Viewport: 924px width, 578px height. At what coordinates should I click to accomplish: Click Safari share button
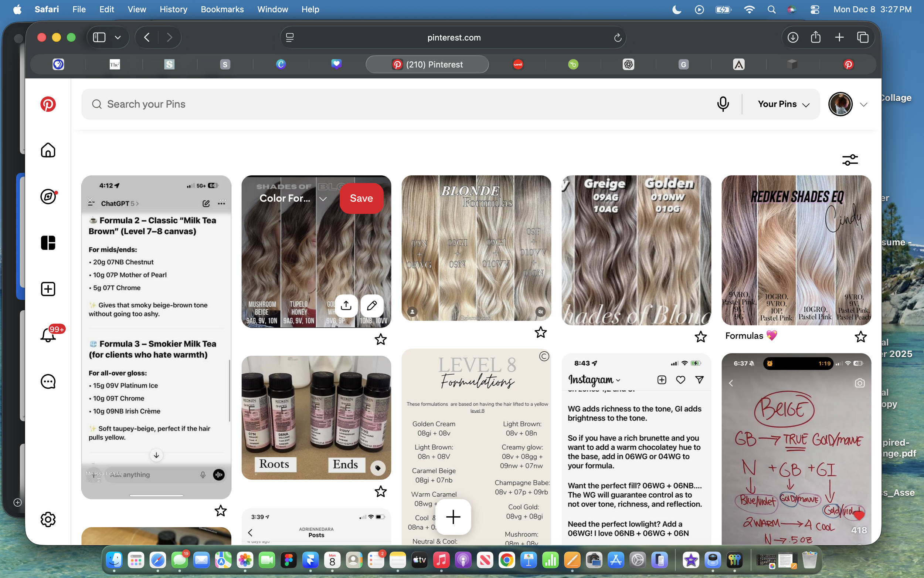[815, 37]
